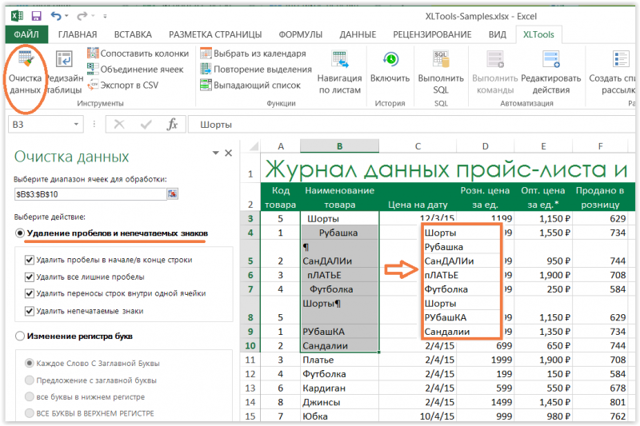Click the range selector icon
Screen dimensions: 640x426
(172, 194)
